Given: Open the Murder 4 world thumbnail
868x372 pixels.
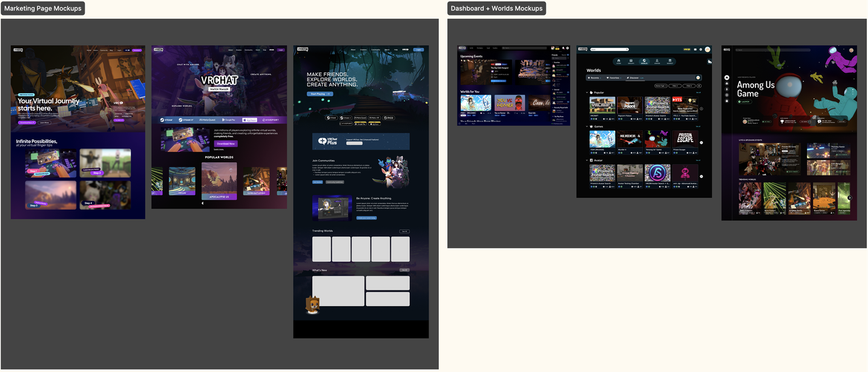Looking at the screenshot, I should click(630, 139).
